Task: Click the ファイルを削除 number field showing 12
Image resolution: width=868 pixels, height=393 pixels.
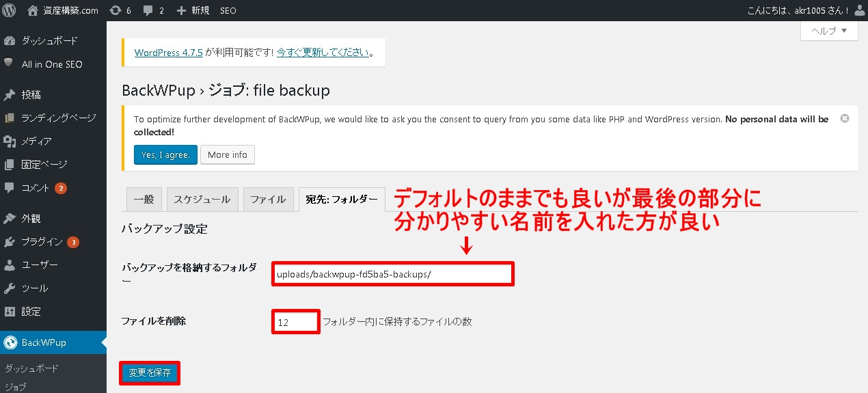Action: click(296, 322)
